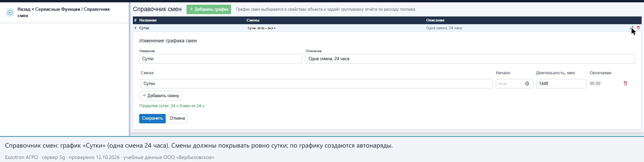The image size is (644, 162).
Task: Cancel editing with Отмена
Action: coord(177,118)
